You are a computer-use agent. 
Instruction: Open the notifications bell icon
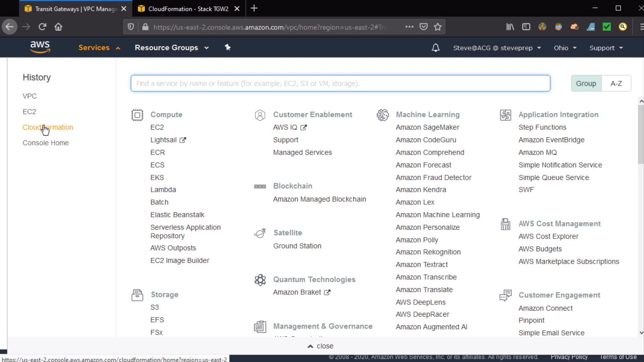[x=435, y=48]
